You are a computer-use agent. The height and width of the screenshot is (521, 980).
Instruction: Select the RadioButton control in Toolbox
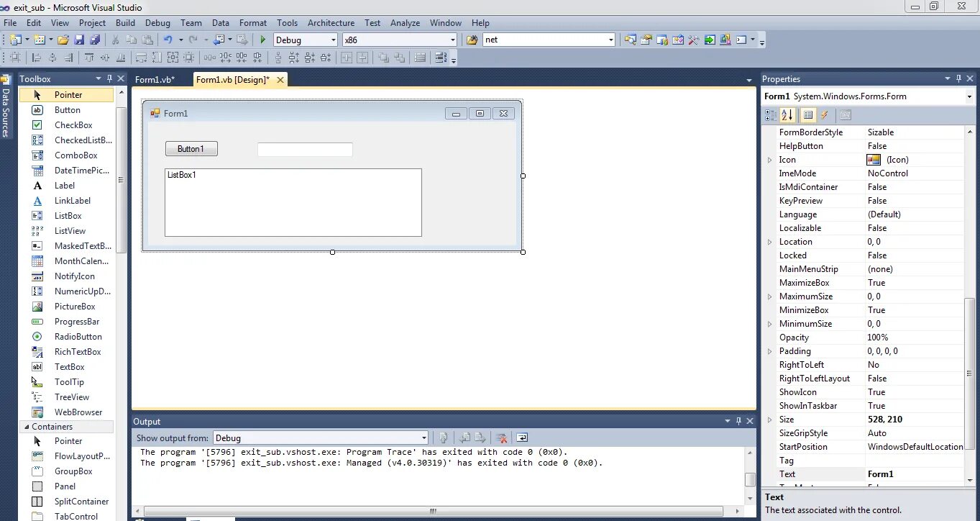tap(66, 337)
